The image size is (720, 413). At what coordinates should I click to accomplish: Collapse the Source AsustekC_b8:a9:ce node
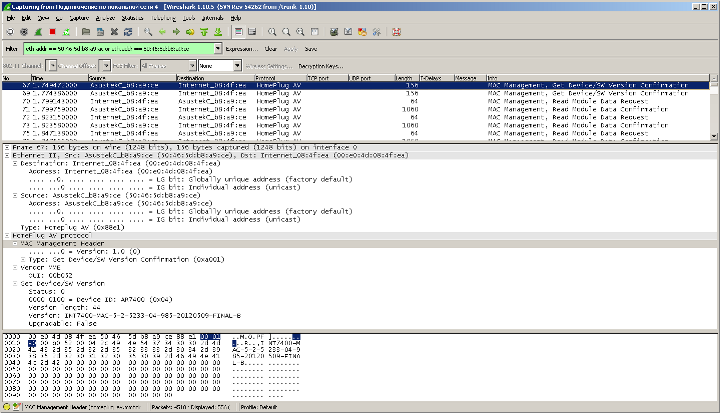pyautogui.click(x=15, y=195)
